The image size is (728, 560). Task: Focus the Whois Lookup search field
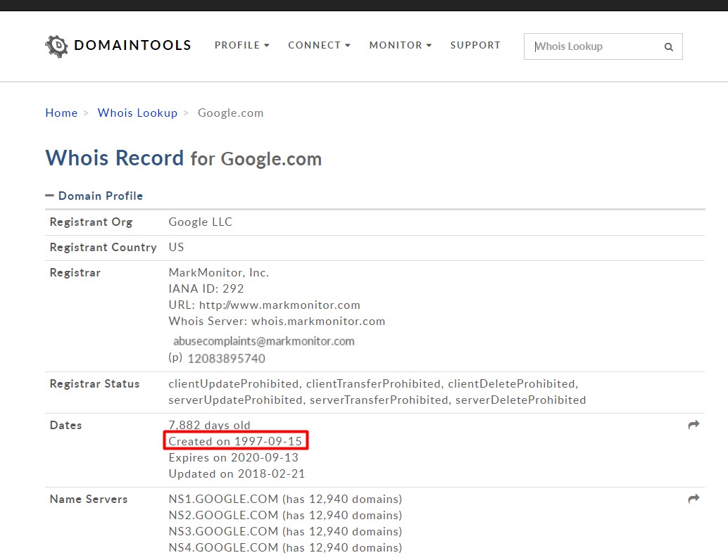(595, 46)
